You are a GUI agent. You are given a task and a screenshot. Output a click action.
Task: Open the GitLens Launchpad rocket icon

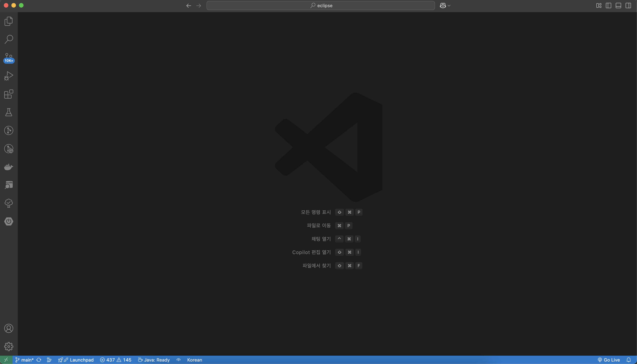pos(60,360)
